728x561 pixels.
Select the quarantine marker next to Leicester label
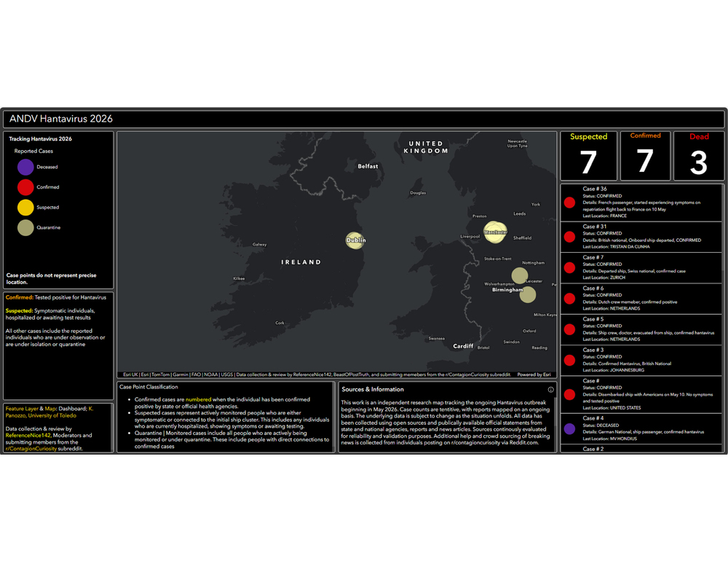[x=520, y=275]
